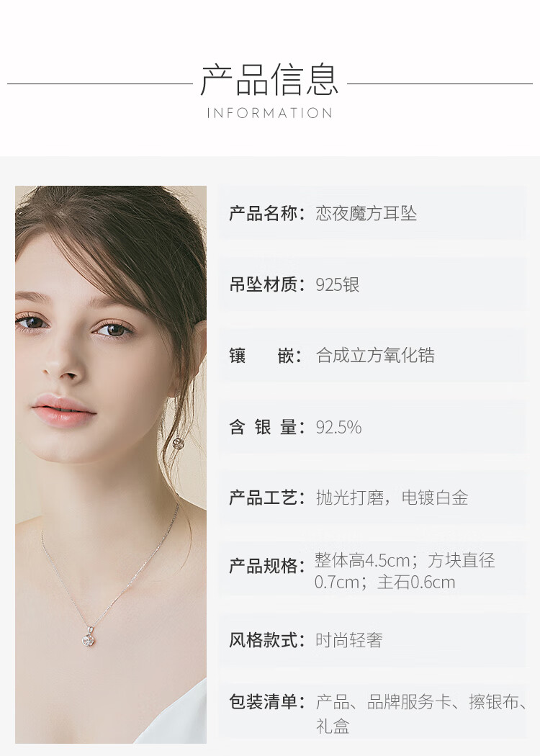
Task: Click the 恋夜魔方耳坠 product name value
Action: 366,213
